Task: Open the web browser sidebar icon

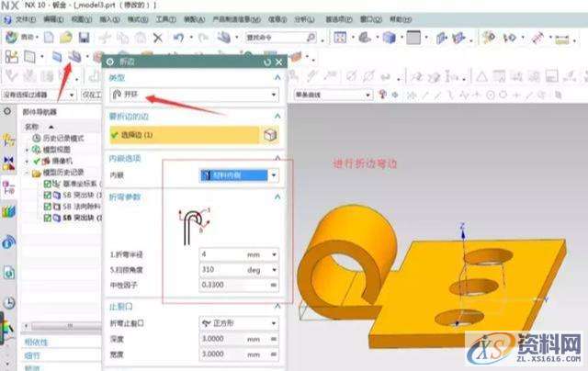Action: coord(8,272)
